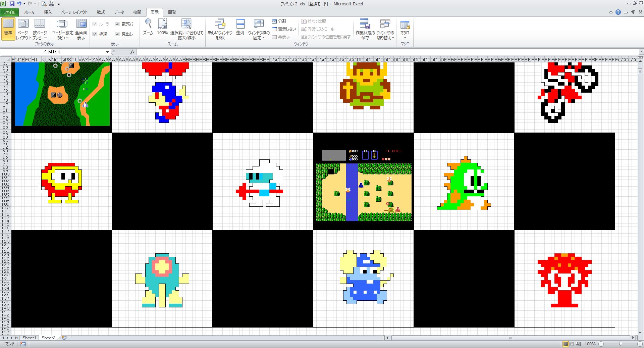Select the Sheet3 worksheet tab
The height and width of the screenshot is (348, 644).
click(48, 338)
